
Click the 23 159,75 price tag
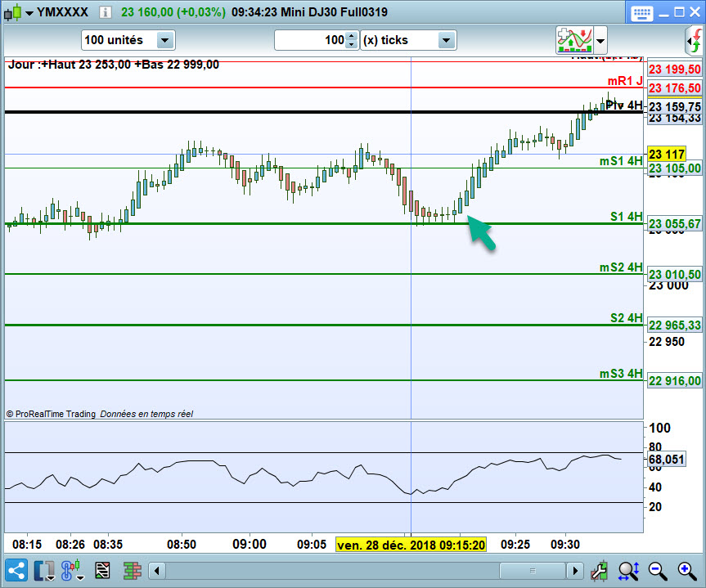click(674, 106)
